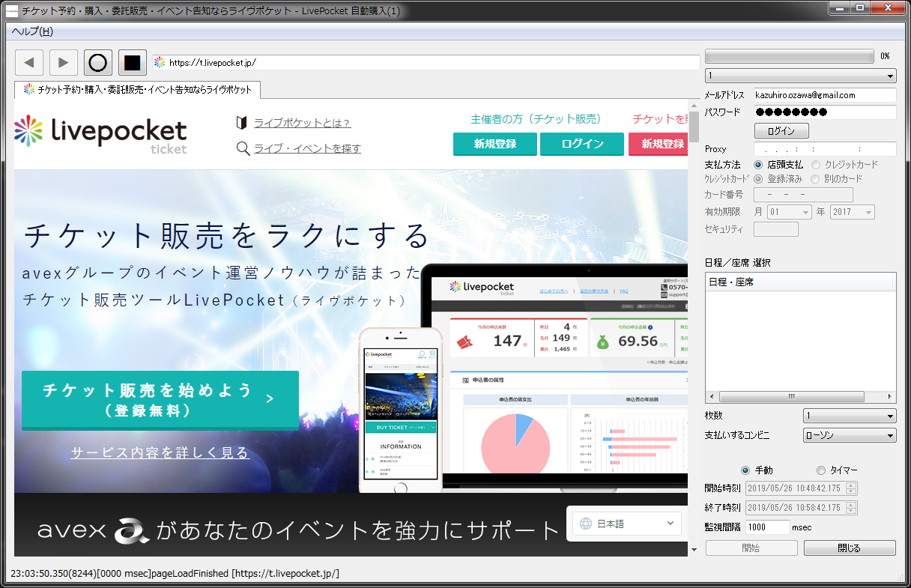The width and height of the screenshot is (911, 588).
Task: Click the チケット販売を始めよう（登録無料） button
Action: (x=160, y=401)
